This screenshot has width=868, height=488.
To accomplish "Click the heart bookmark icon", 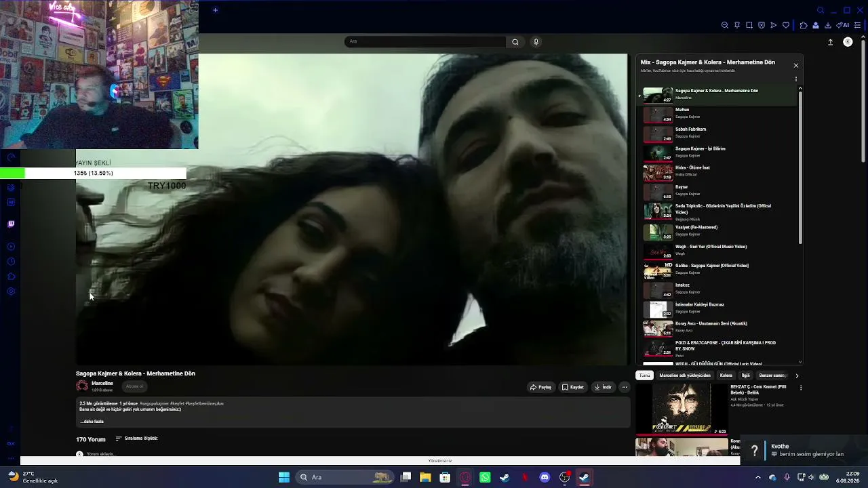I will point(786,25).
